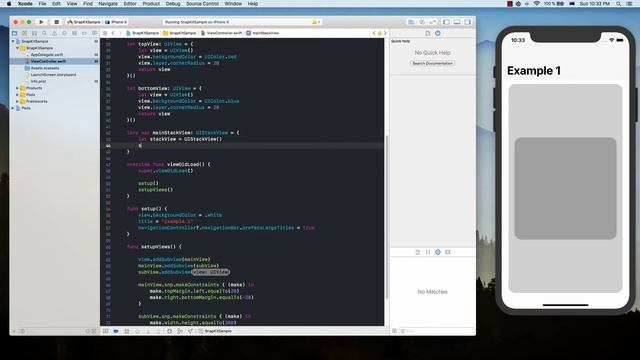The width and height of the screenshot is (640, 360).
Task: Open the Breakpoint navigator icon
Action: pos(84,33)
